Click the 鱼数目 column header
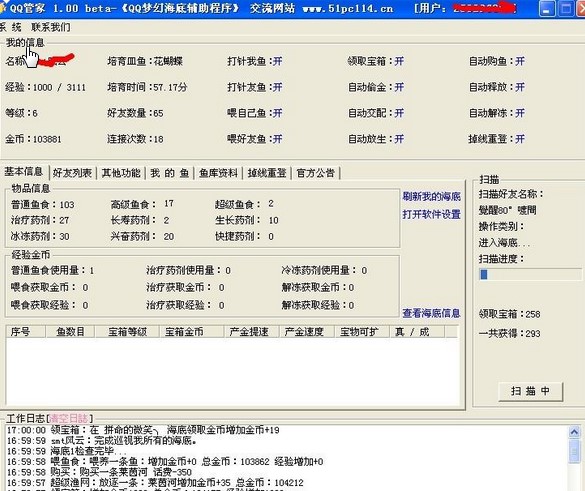This screenshot has height=491, width=585. click(x=70, y=332)
